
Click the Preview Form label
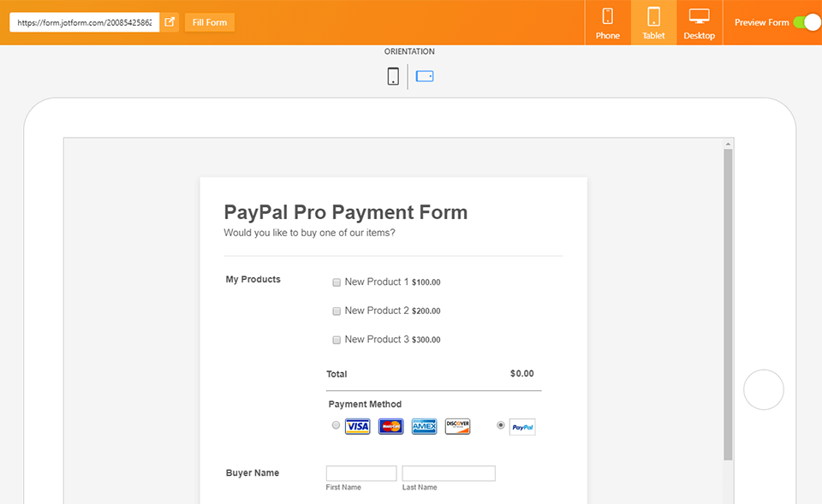[761, 21]
